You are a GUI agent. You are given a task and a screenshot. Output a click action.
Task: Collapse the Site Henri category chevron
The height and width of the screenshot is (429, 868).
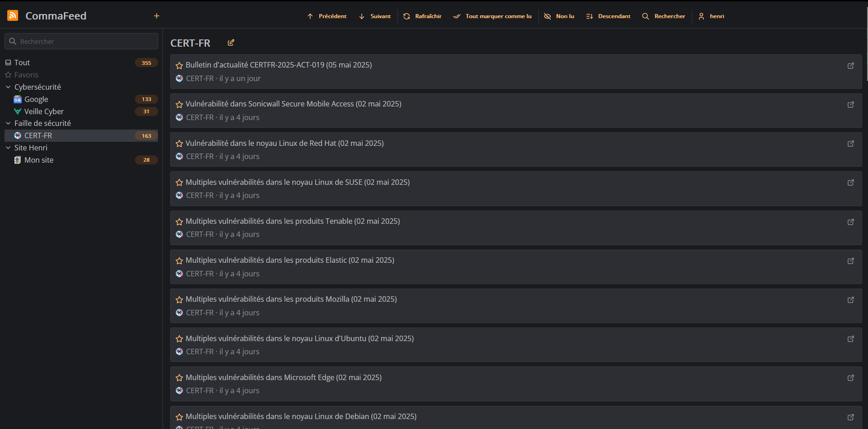point(8,148)
